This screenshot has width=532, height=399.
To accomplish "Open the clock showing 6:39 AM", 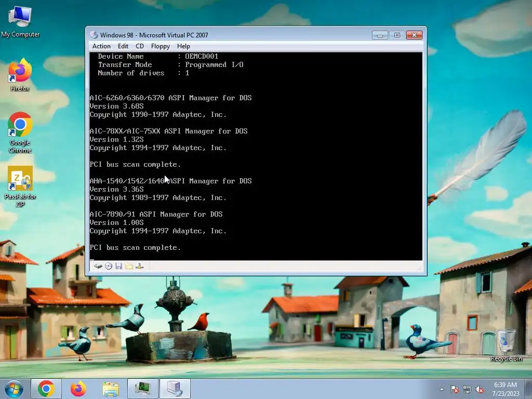I will 506,389.
